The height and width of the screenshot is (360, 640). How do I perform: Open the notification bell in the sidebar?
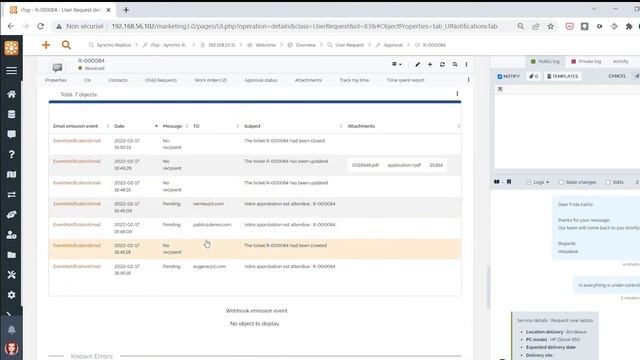[11, 330]
